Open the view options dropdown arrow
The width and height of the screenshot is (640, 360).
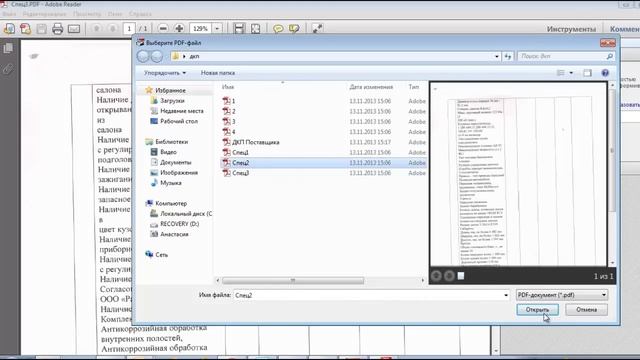(571, 73)
